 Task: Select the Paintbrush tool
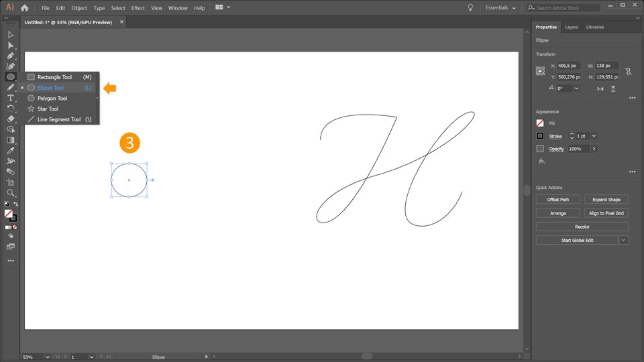(x=11, y=87)
